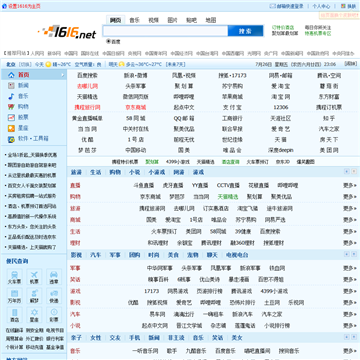Open the 中关村在线 link

(x=136, y=129)
